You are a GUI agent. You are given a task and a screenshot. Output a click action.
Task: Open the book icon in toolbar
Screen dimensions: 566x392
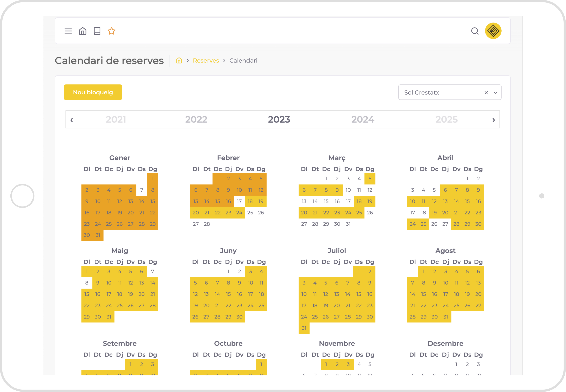[97, 31]
